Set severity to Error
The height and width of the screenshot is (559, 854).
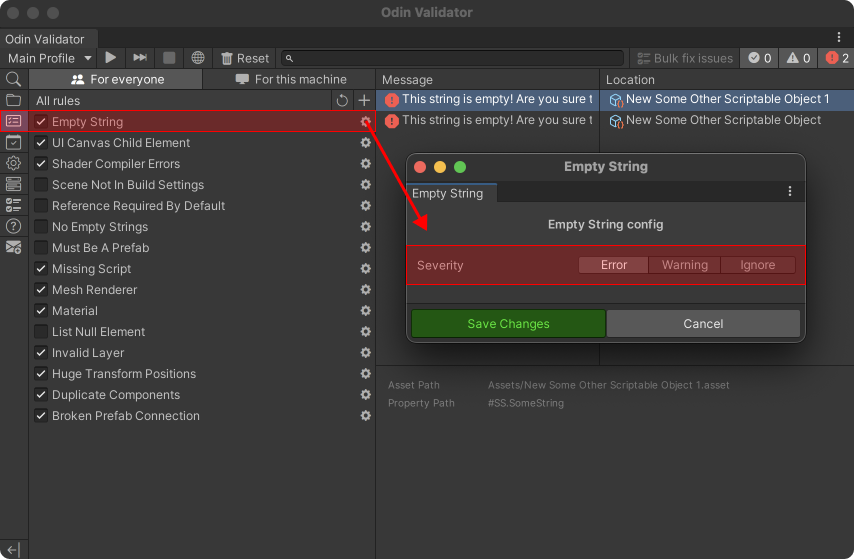point(613,265)
